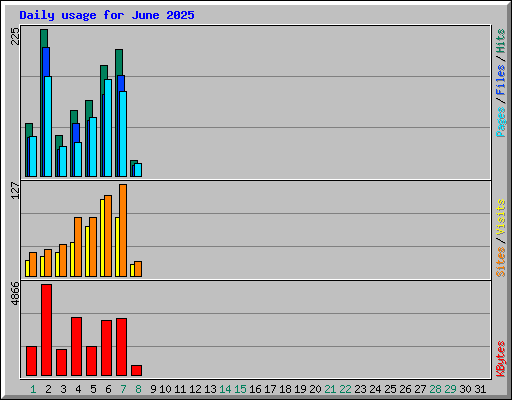512x400 pixels.
Task: Click the green day 21 axis label
Action: pos(330,389)
